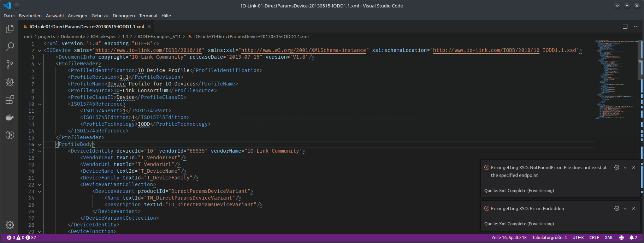644x243 pixels.
Task: Open the Search view in activity bar
Action: coord(10,46)
